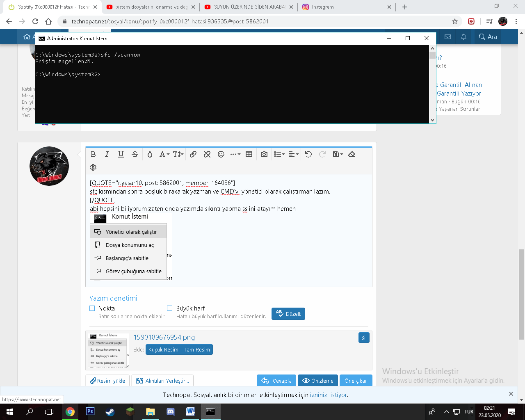Image resolution: width=525 pixels, height=420 pixels.
Task: Click the iznini istiyor notification link
Action: tap(329, 395)
